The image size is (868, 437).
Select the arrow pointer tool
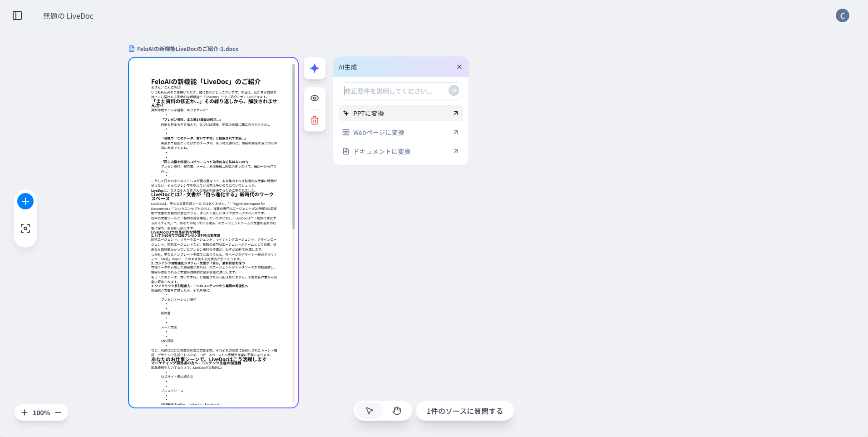pos(370,411)
